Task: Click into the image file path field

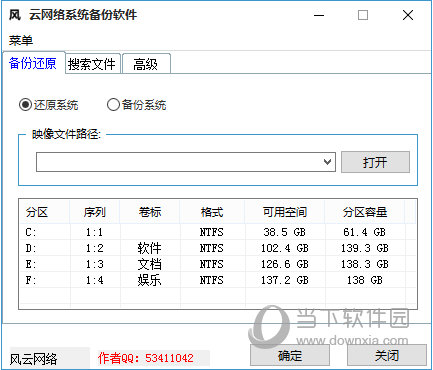Action: click(186, 162)
